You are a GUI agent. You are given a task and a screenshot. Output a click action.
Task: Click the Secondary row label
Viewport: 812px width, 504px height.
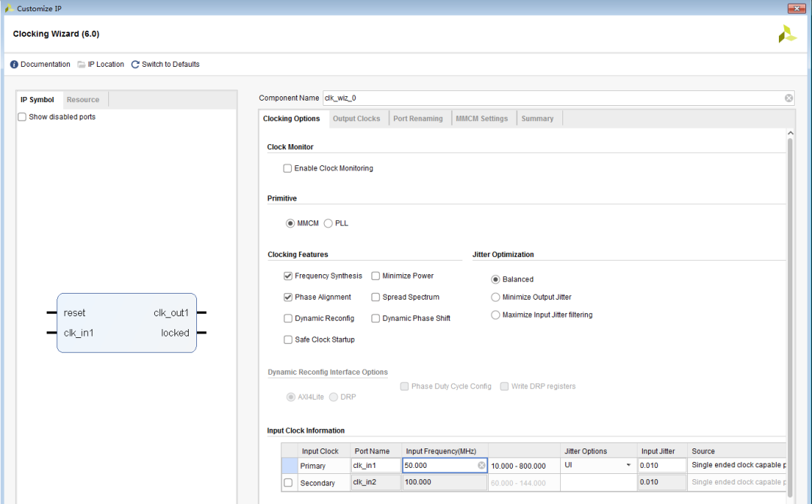(x=317, y=483)
